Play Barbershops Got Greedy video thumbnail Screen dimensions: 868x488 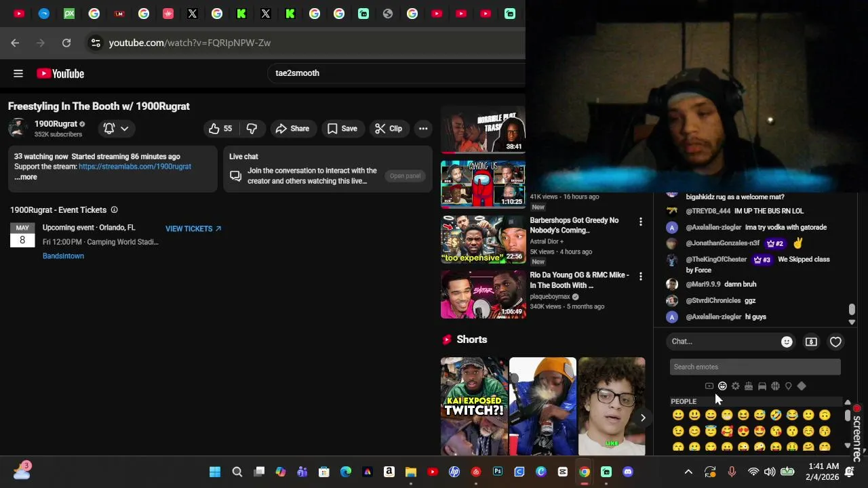coord(483,240)
